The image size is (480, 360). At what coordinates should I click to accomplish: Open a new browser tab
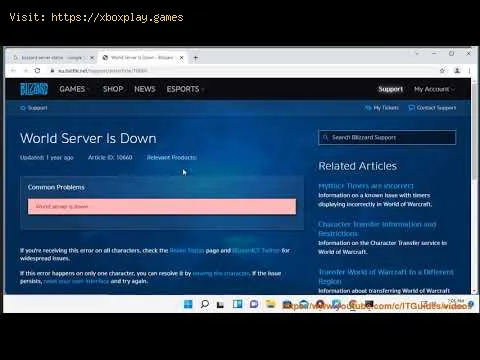(x=196, y=58)
